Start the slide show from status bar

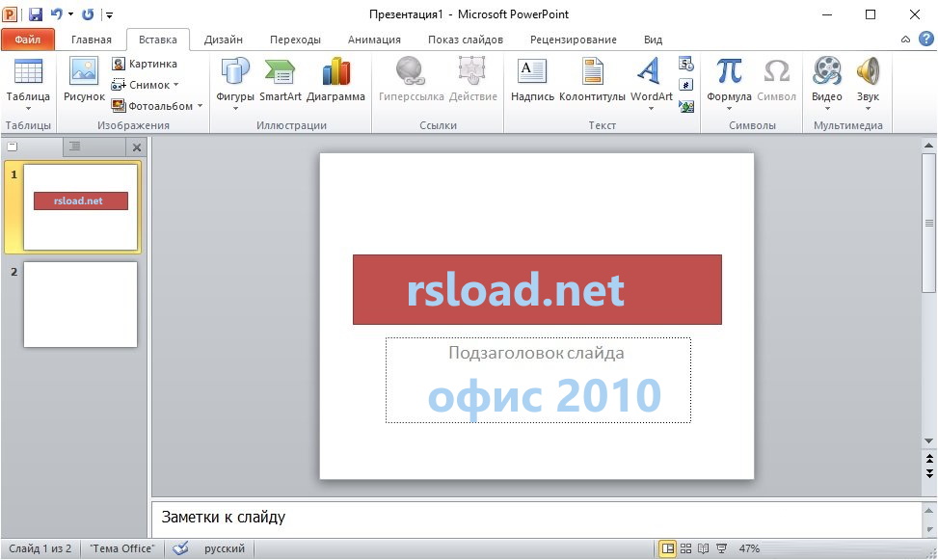[x=722, y=548]
